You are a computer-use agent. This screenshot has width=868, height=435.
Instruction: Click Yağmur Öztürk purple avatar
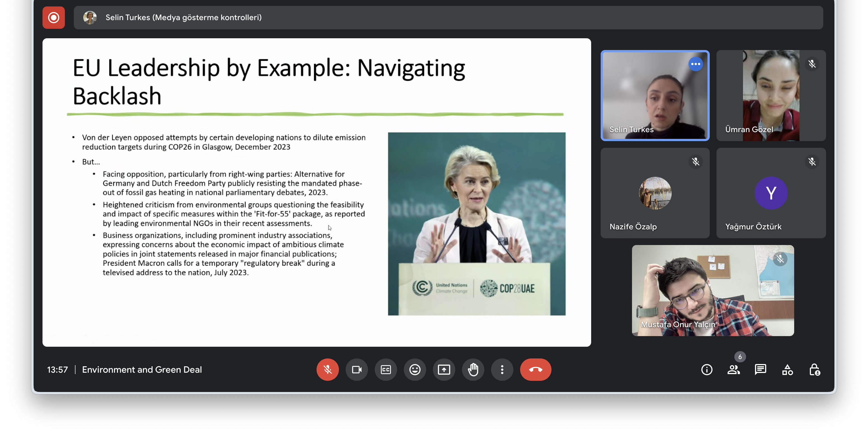point(771,193)
